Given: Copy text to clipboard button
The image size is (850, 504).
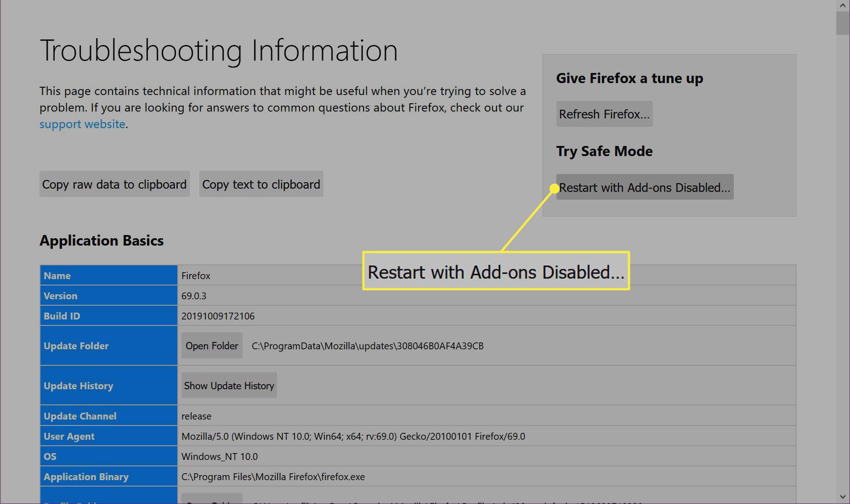Looking at the screenshot, I should tap(261, 184).
